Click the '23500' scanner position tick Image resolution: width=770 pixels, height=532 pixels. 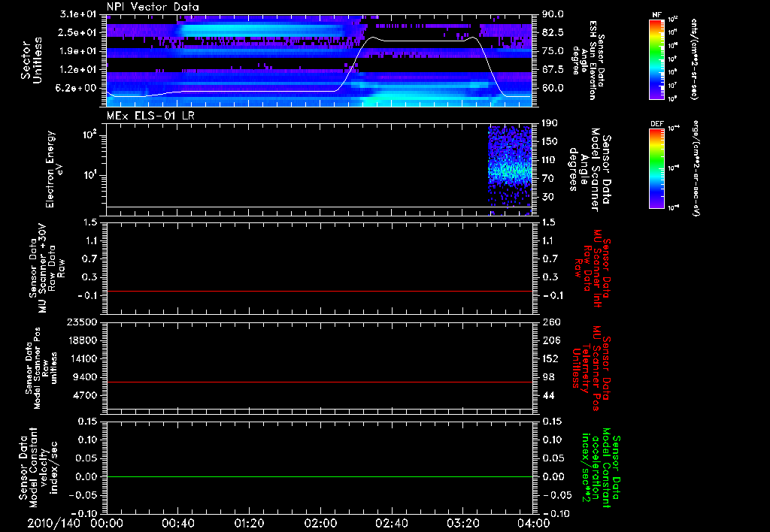(x=81, y=322)
